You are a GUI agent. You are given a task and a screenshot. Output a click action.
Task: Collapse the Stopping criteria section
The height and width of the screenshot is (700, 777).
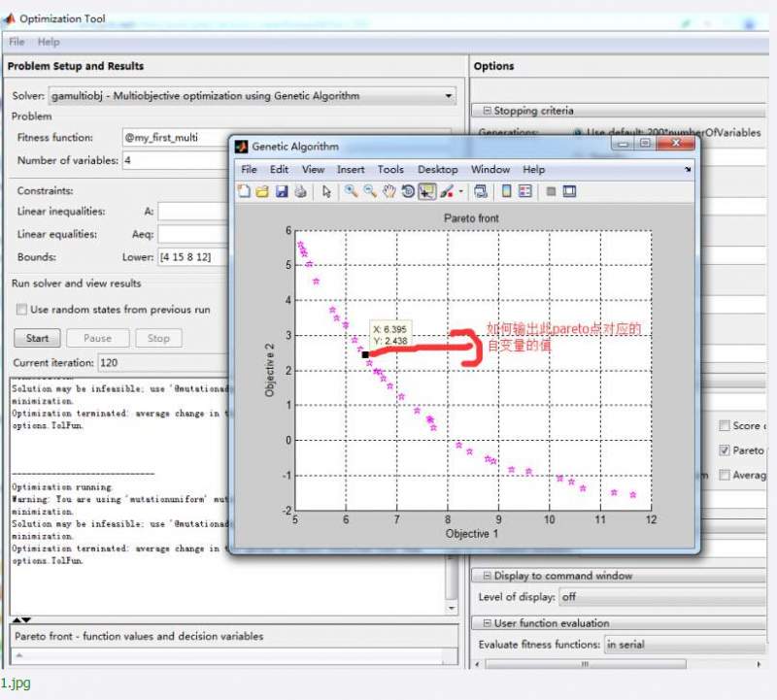click(x=487, y=111)
